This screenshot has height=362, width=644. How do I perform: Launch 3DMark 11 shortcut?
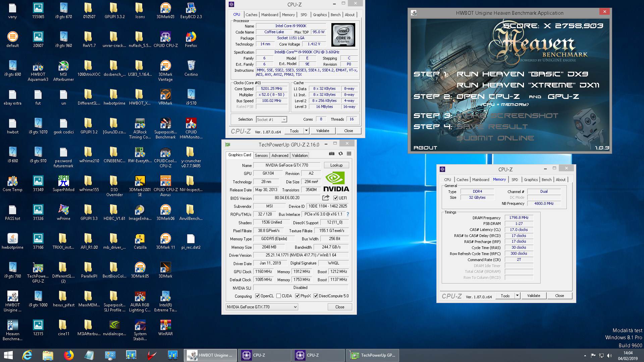click(x=165, y=241)
